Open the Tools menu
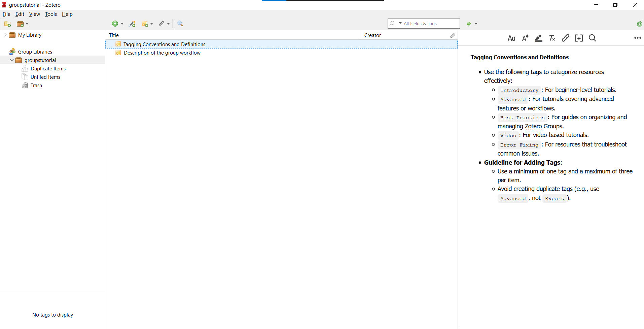The width and height of the screenshot is (644, 329). (x=51, y=14)
